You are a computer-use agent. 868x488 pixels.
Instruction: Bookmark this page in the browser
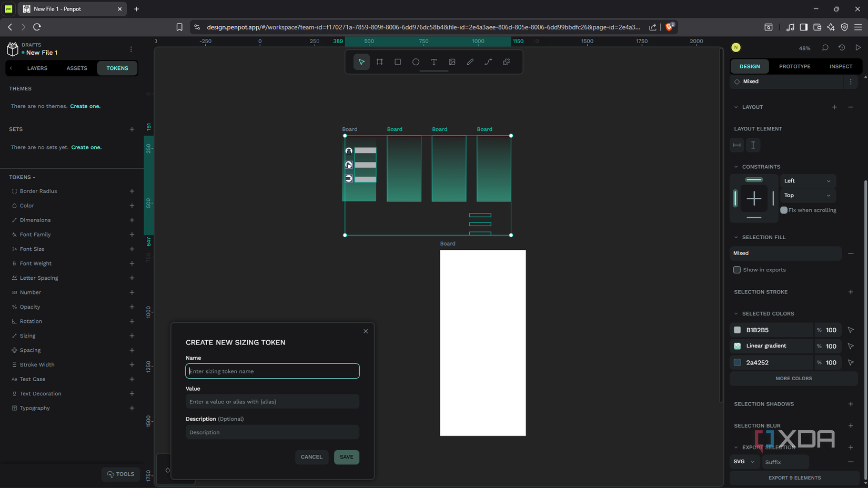(179, 27)
